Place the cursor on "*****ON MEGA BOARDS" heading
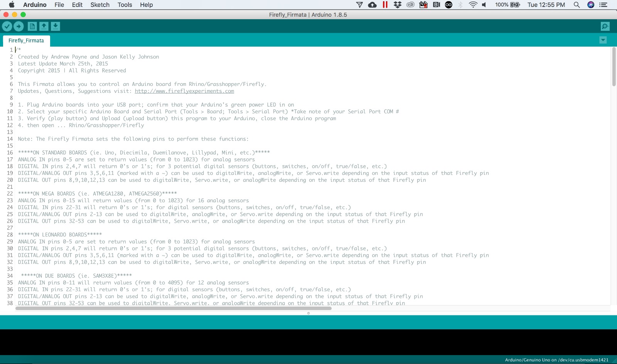 (97, 194)
